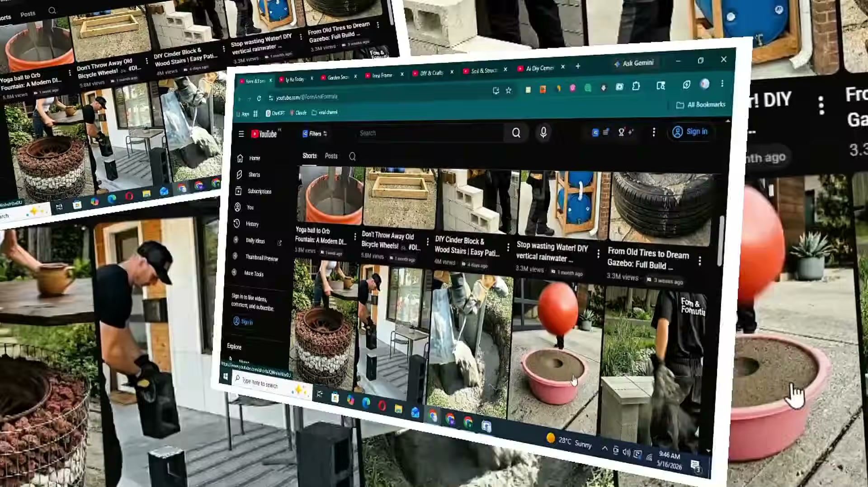This screenshot has width=868, height=487.
Task: Click the Sign in link in the sidebar
Action: click(x=243, y=321)
